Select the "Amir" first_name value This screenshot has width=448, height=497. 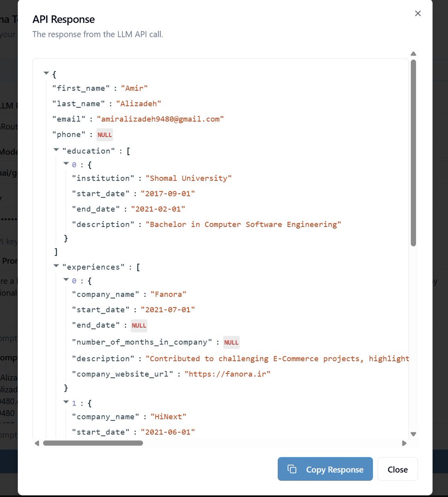[134, 88]
